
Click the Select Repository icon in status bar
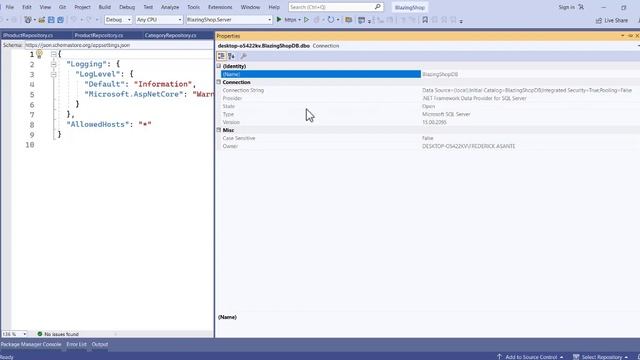[x=576, y=357]
